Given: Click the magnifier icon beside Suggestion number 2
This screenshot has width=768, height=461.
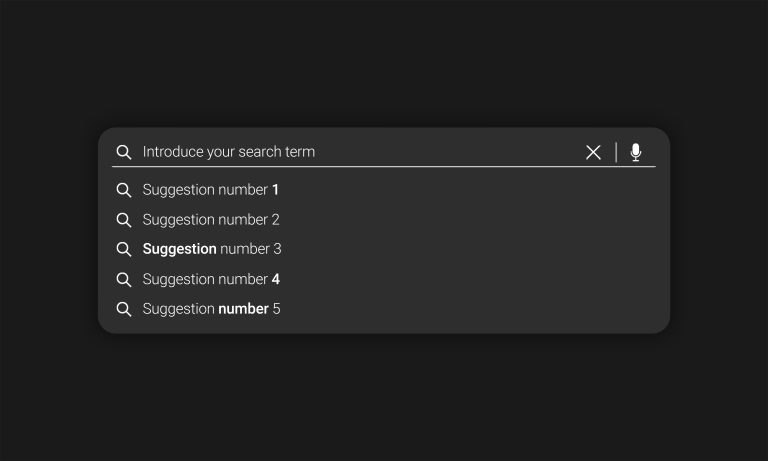Looking at the screenshot, I should click(124, 220).
